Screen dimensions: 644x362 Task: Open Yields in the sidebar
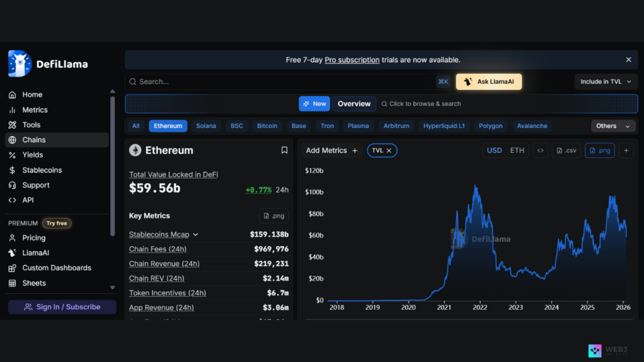click(x=33, y=155)
